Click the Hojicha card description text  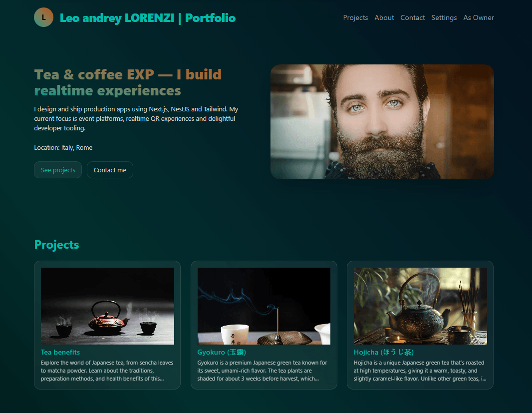pos(420,371)
